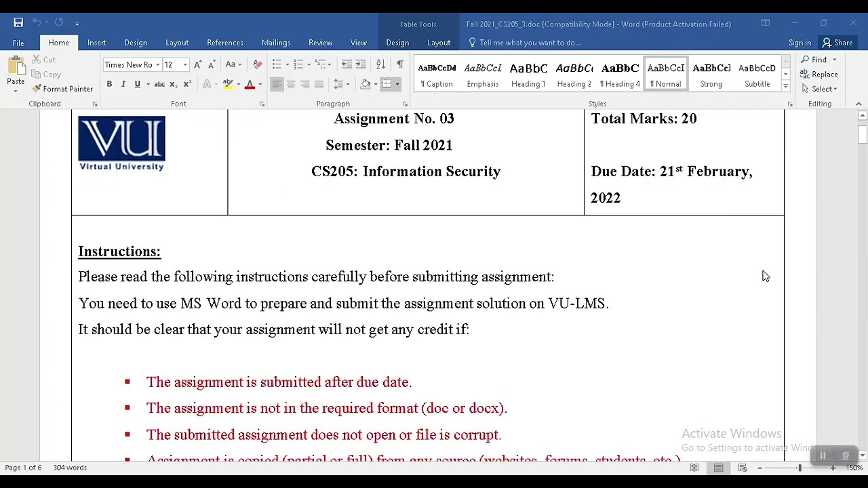Open Table Tools Layout tab

(439, 43)
